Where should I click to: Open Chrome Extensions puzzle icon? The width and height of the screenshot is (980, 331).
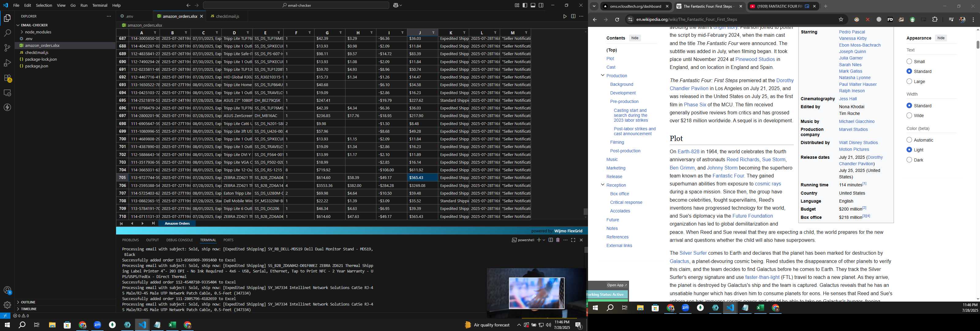(935, 19)
